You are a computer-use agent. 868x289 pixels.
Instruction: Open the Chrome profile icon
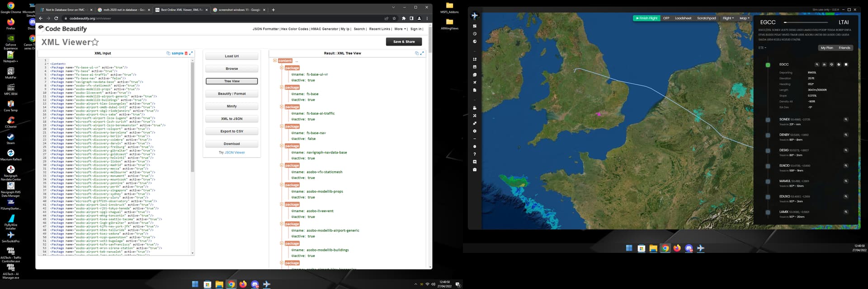pyautogui.click(x=419, y=19)
